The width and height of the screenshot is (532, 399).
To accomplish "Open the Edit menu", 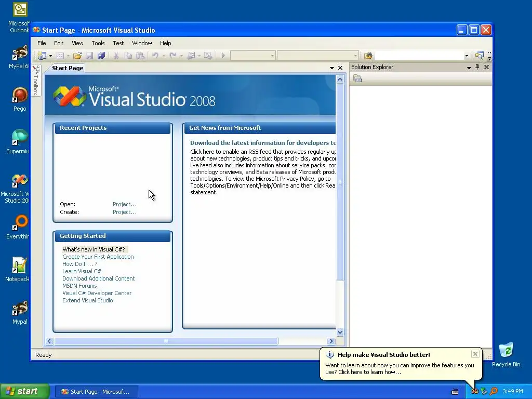I will coord(59,43).
